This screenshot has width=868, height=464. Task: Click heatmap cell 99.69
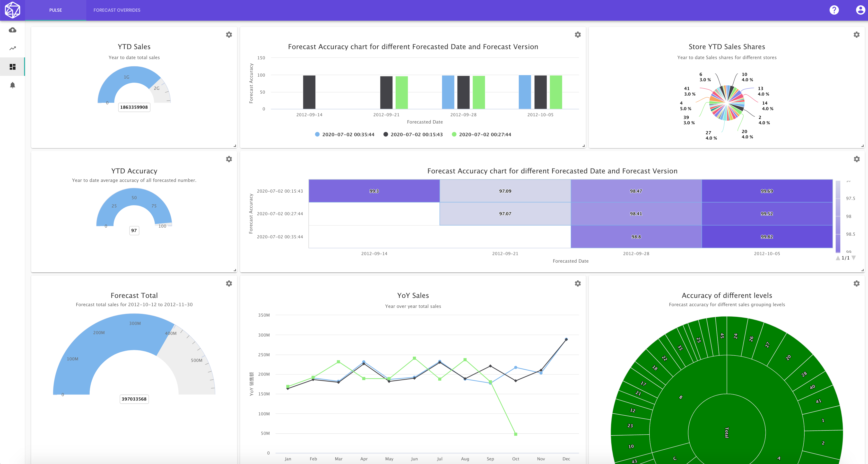coord(767,191)
